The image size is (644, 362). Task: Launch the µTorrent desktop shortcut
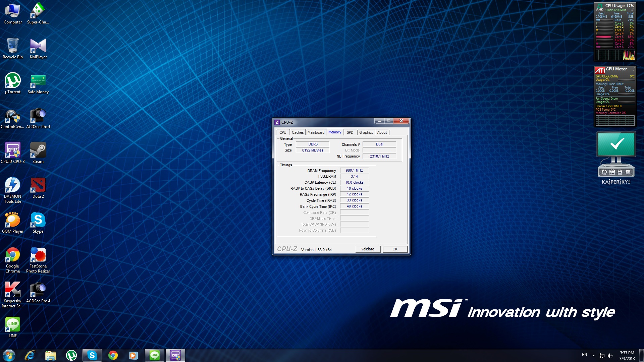(13, 81)
